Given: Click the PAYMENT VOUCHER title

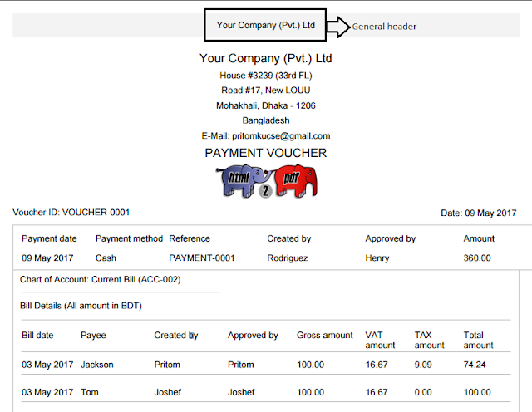Looking at the screenshot, I should tap(266, 153).
